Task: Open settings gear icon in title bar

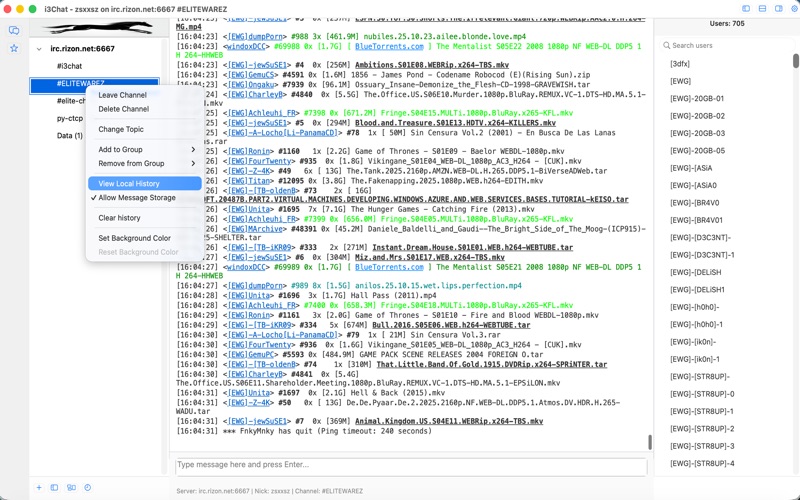Action: tap(794, 9)
